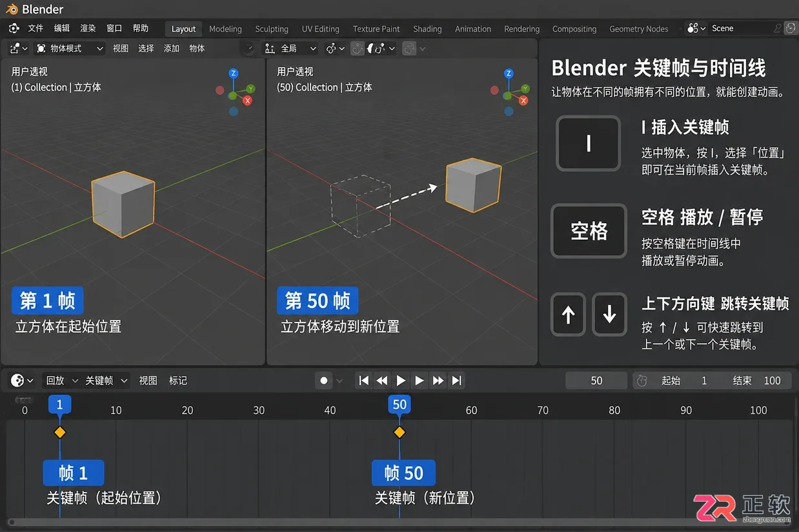Switch to the Shading workspace tab
Screen dimensions: 799x532
[x=427, y=29]
